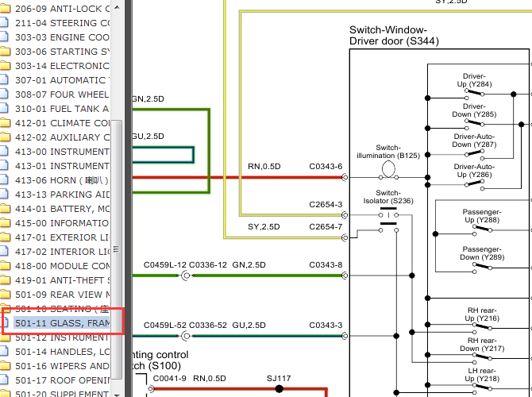The height and width of the screenshot is (397, 532).
Task: Click the C0343-8 connector label
Action: [326, 264]
